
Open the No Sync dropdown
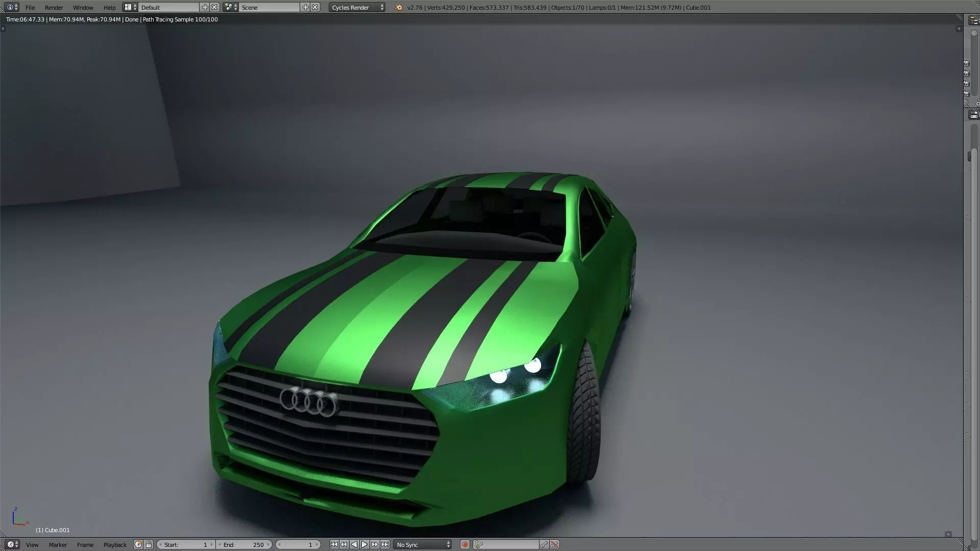click(x=423, y=545)
